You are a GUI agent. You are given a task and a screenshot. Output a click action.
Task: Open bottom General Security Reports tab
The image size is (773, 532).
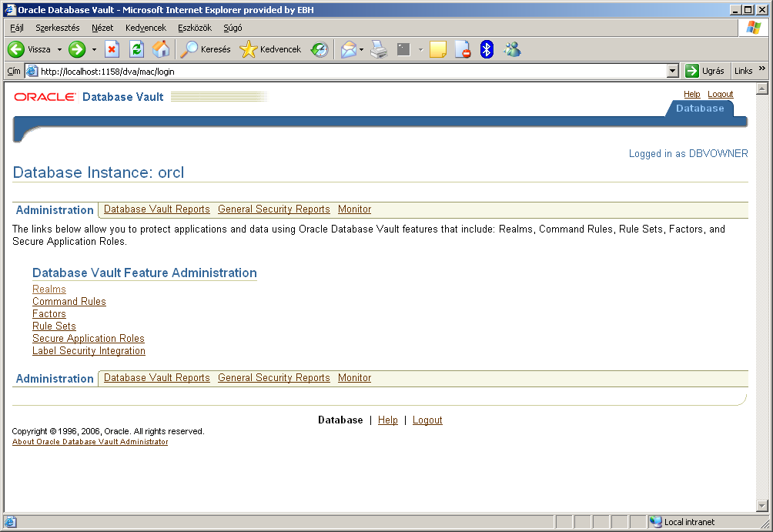(x=273, y=378)
